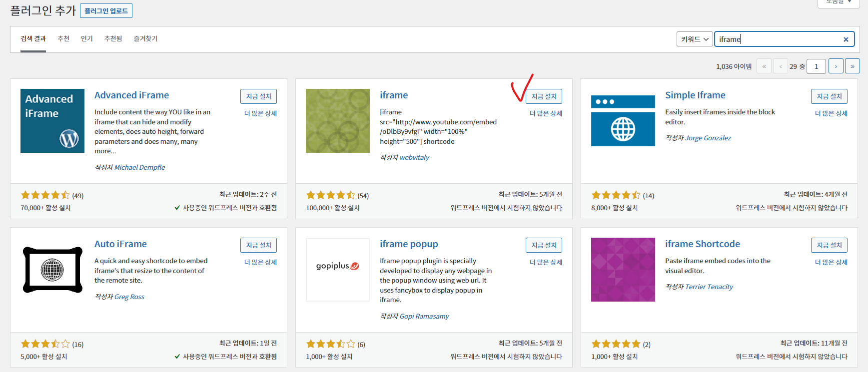Click the 플러그인 업로드 button
The image size is (868, 372).
[x=106, y=11]
